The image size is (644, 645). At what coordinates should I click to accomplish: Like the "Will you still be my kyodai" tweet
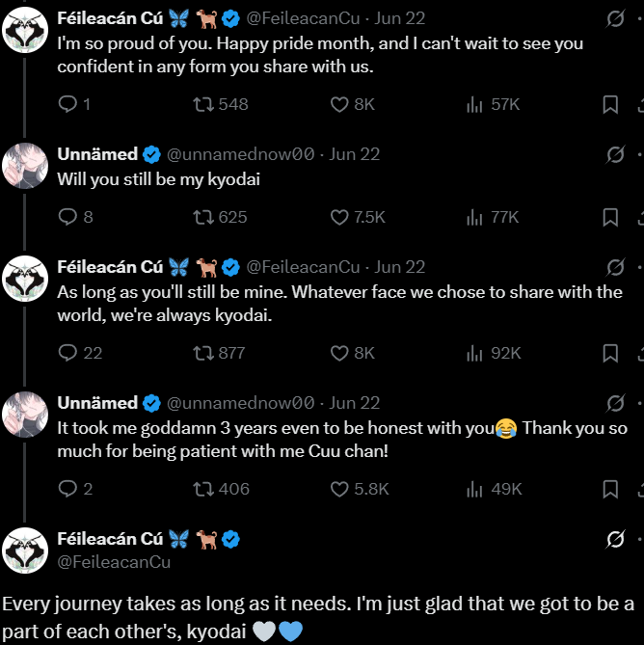click(x=339, y=218)
